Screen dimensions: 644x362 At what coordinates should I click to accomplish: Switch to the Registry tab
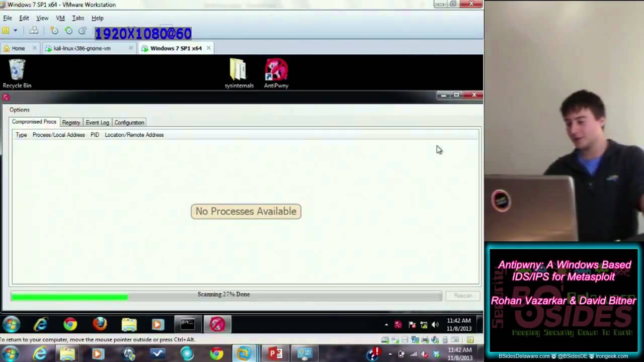coord(71,123)
